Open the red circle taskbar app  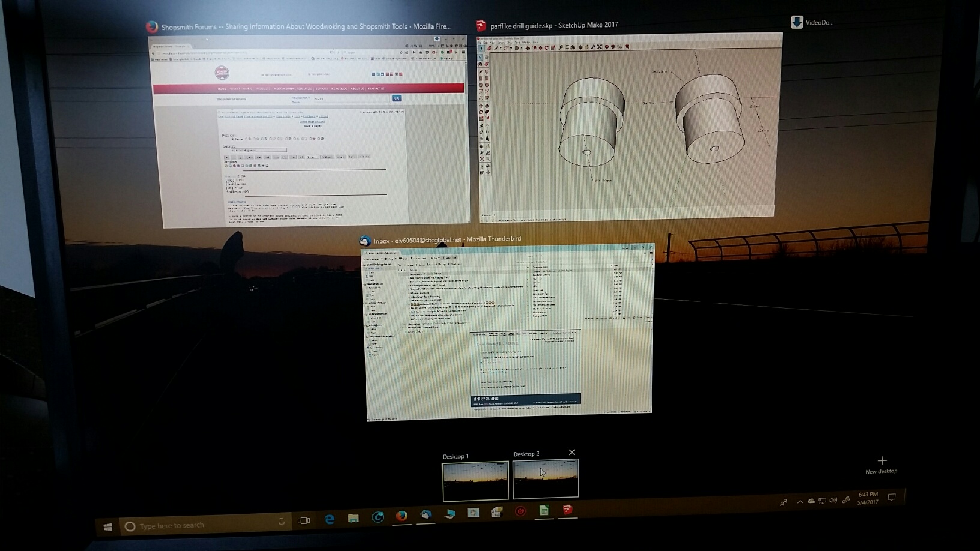coord(521,511)
